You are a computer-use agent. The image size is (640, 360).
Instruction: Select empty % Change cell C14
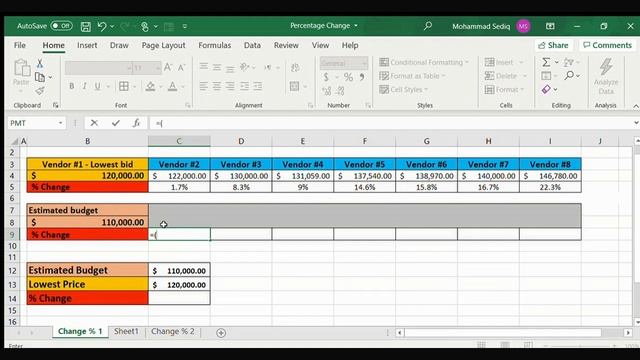click(179, 298)
